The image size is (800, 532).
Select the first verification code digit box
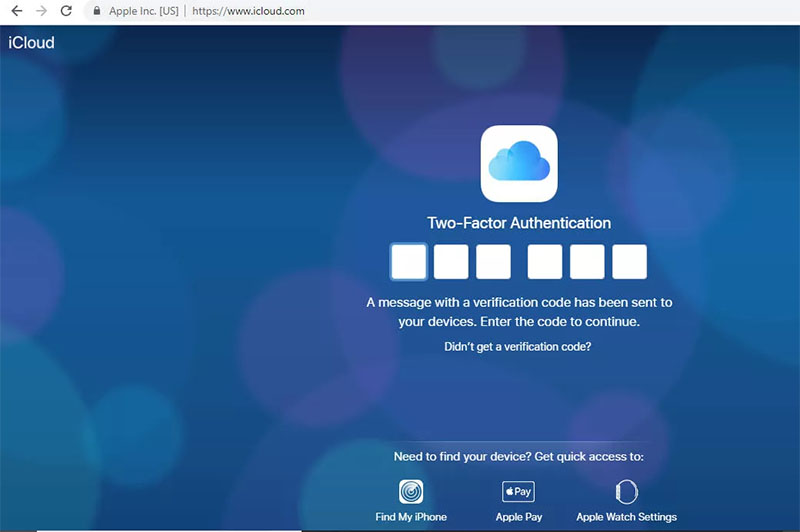[409, 262]
